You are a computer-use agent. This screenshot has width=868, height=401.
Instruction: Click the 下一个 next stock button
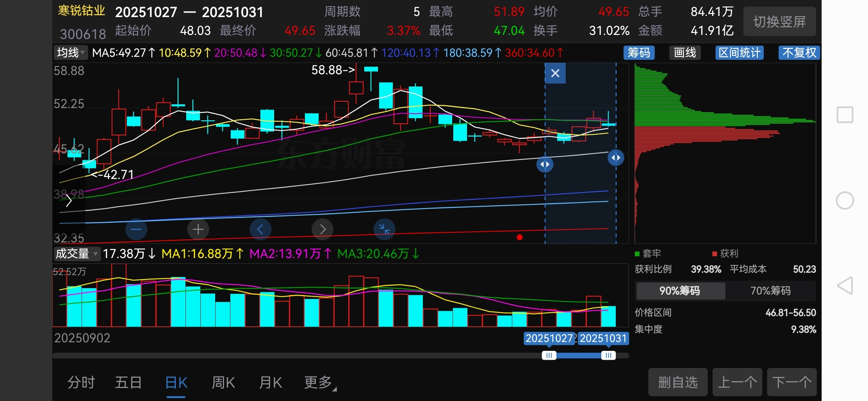click(792, 382)
